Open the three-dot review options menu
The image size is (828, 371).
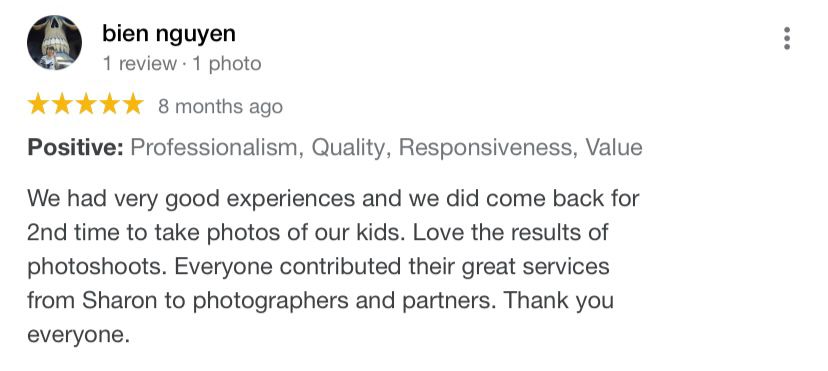(x=787, y=39)
